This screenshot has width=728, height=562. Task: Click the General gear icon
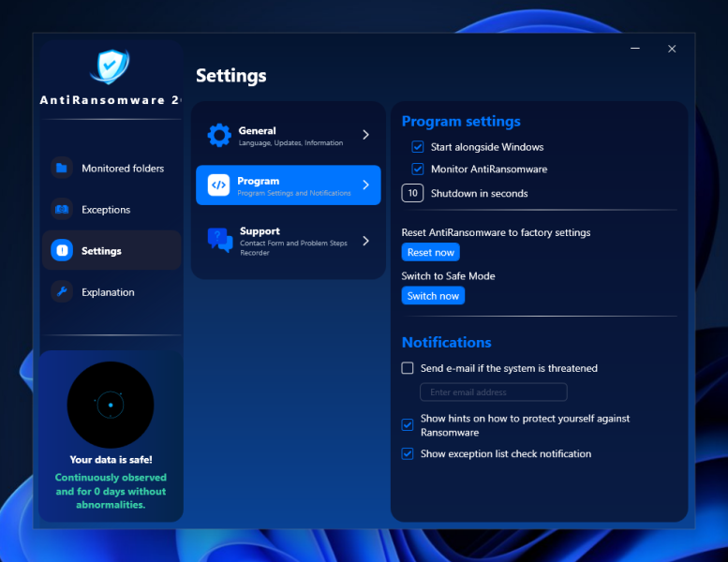coord(219,136)
